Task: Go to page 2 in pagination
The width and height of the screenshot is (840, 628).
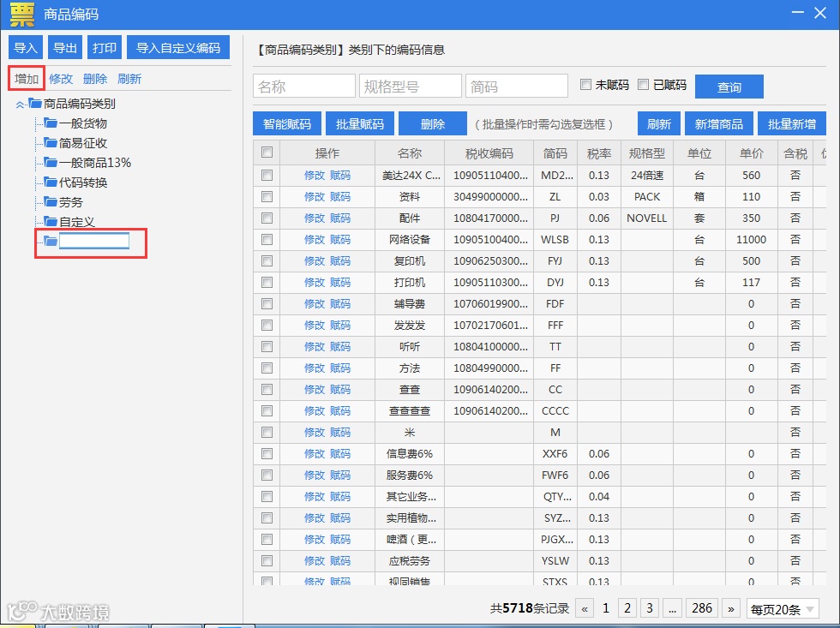Action: click(x=627, y=609)
